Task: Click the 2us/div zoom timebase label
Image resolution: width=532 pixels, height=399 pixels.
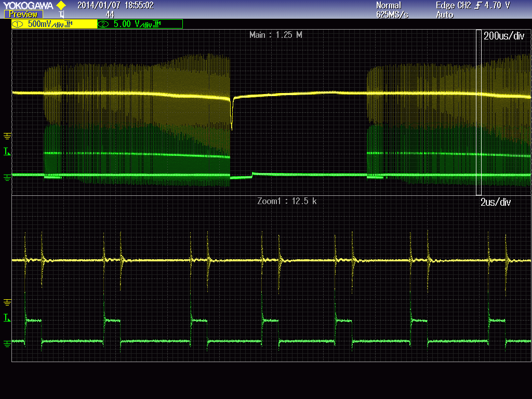Action: pos(496,202)
